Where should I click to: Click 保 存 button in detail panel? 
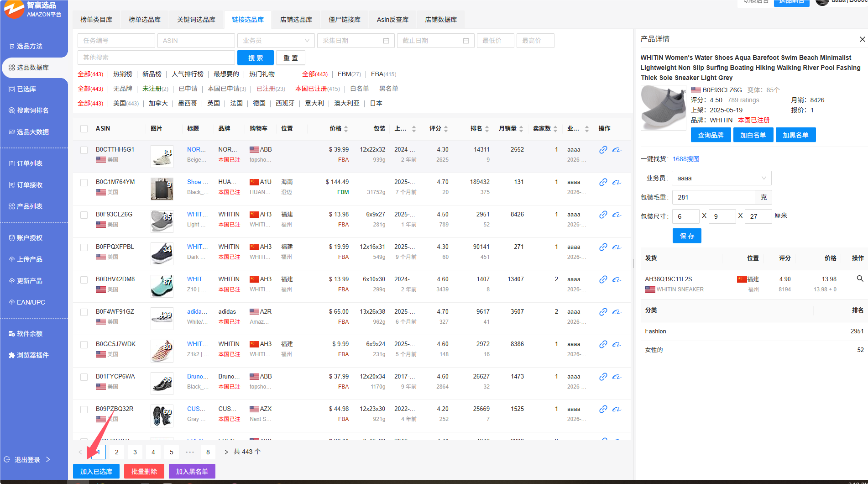pyautogui.click(x=687, y=236)
